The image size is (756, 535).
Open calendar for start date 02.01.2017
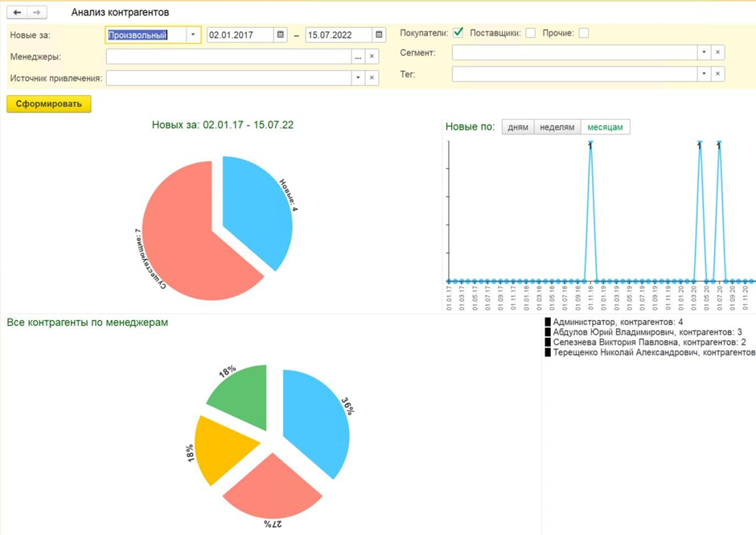[280, 35]
